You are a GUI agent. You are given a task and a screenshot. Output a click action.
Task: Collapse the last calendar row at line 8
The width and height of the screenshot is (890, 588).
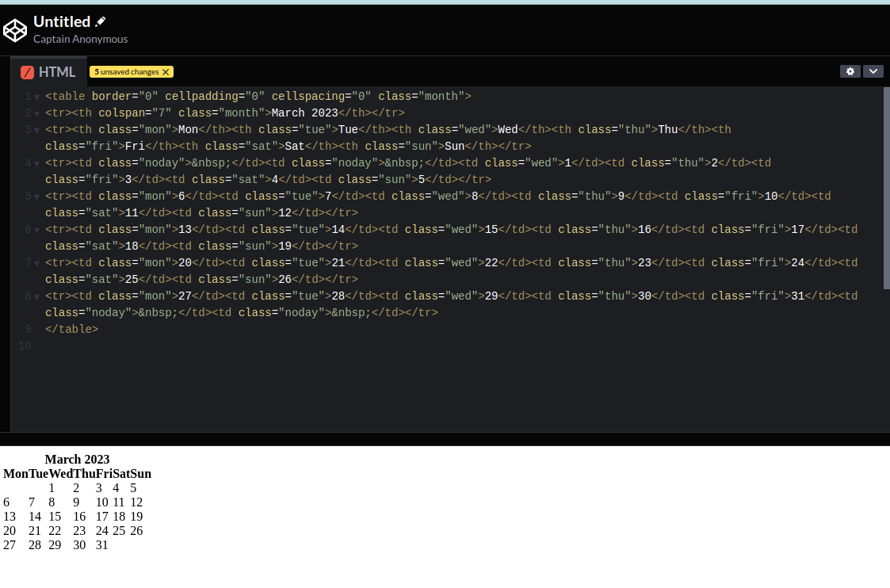(x=37, y=297)
